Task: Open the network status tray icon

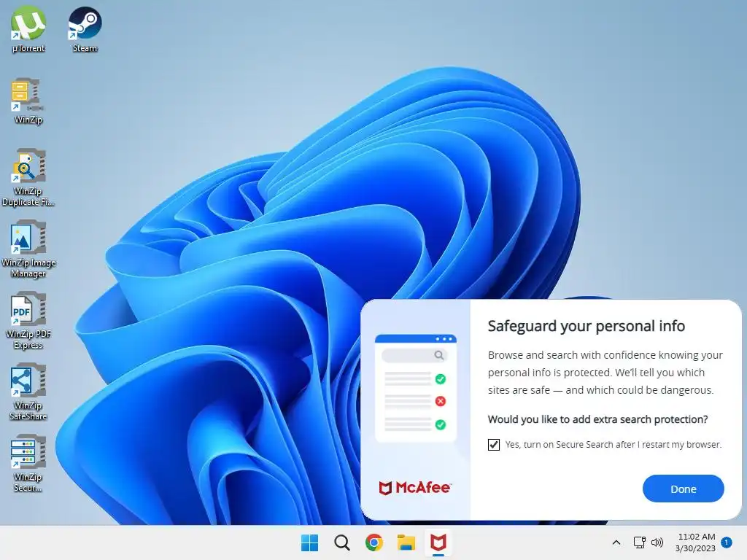Action: coord(639,542)
